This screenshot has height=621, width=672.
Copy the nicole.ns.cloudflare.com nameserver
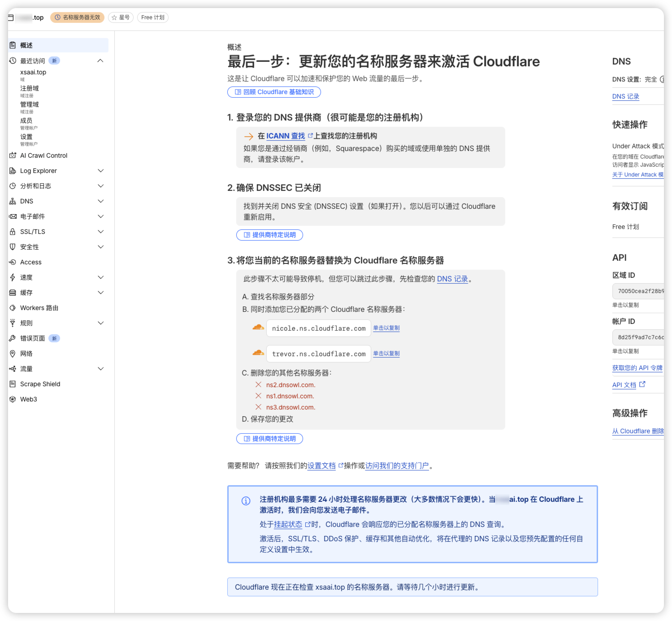pyautogui.click(x=386, y=328)
